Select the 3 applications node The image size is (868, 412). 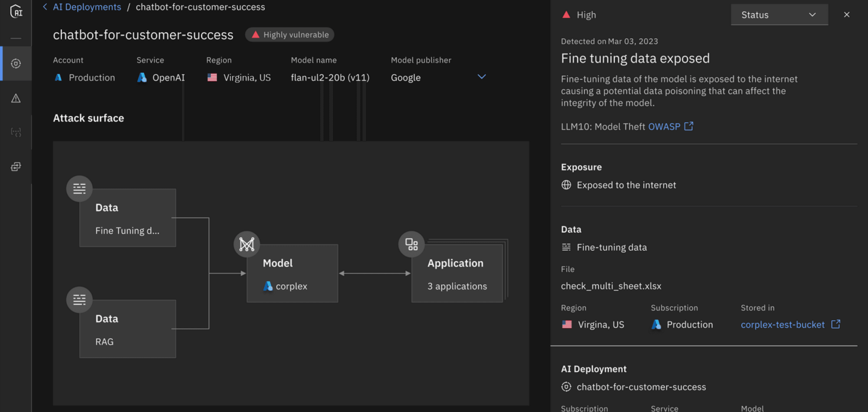tap(457, 274)
